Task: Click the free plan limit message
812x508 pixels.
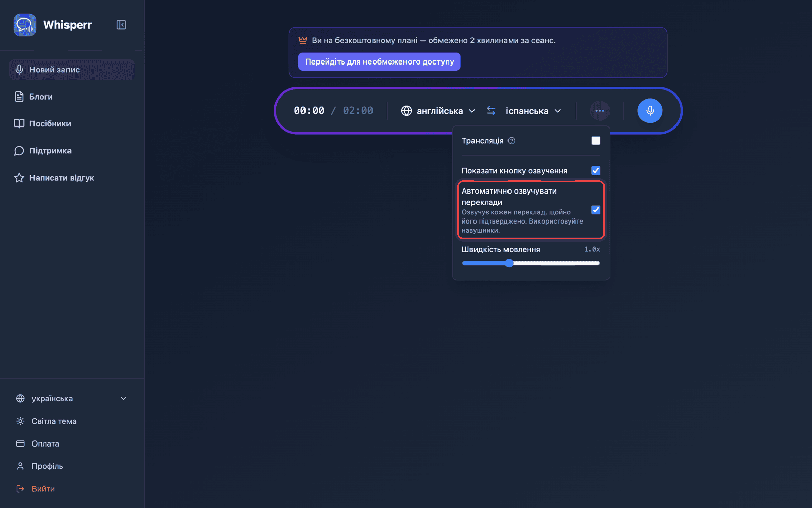Action: coord(433,40)
